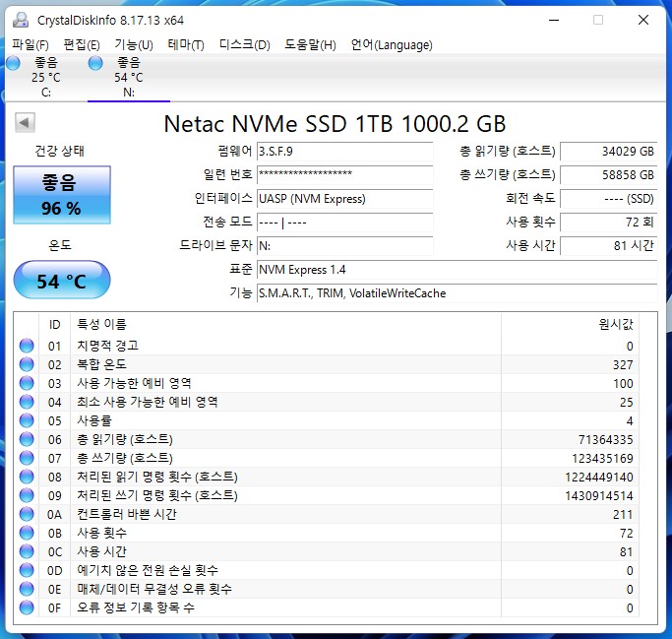
Task: Click status orb for attribute 05
Action: point(27,420)
